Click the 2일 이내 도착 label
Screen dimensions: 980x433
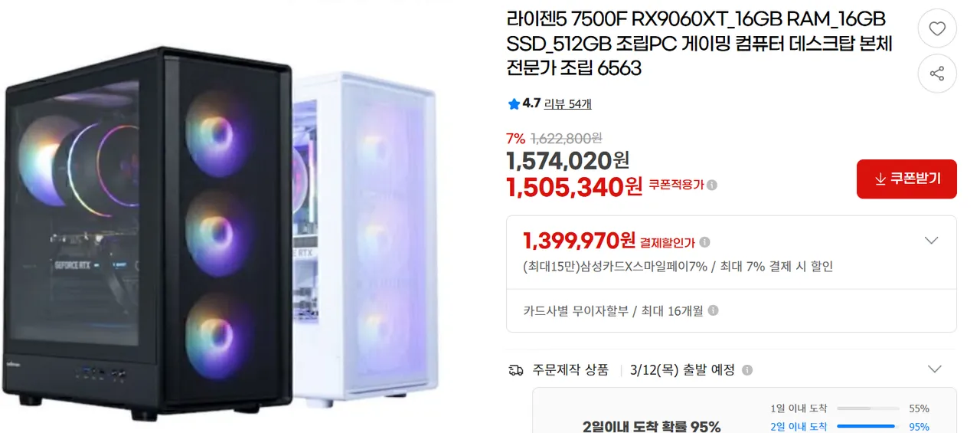[x=799, y=426]
